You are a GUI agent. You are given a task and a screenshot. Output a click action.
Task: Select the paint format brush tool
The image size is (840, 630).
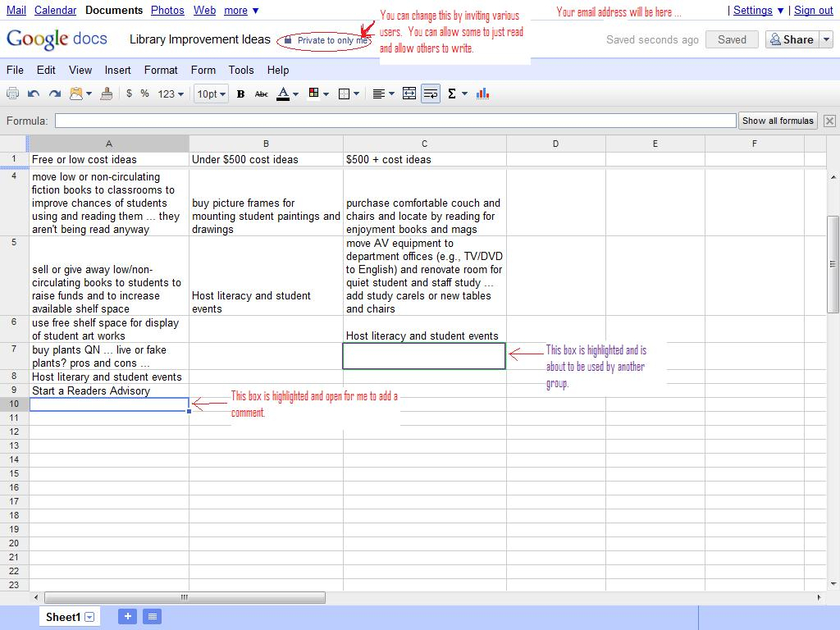(x=106, y=94)
